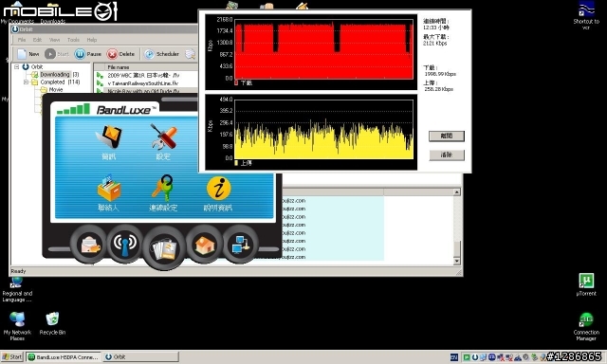Switch to Orbit taskbar button
Image resolution: width=607 pixels, height=364 pixels.
[x=141, y=356]
